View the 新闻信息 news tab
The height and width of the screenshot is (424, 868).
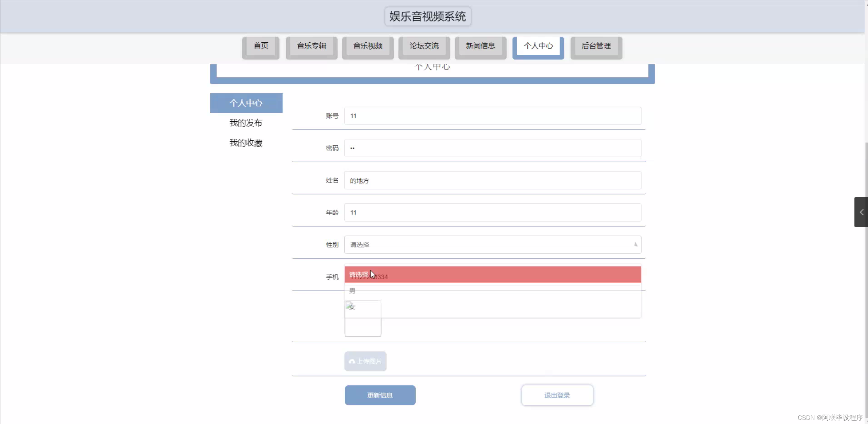[480, 46]
